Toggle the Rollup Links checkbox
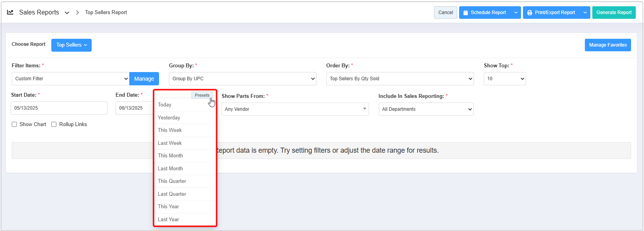644x231 pixels. coord(54,125)
